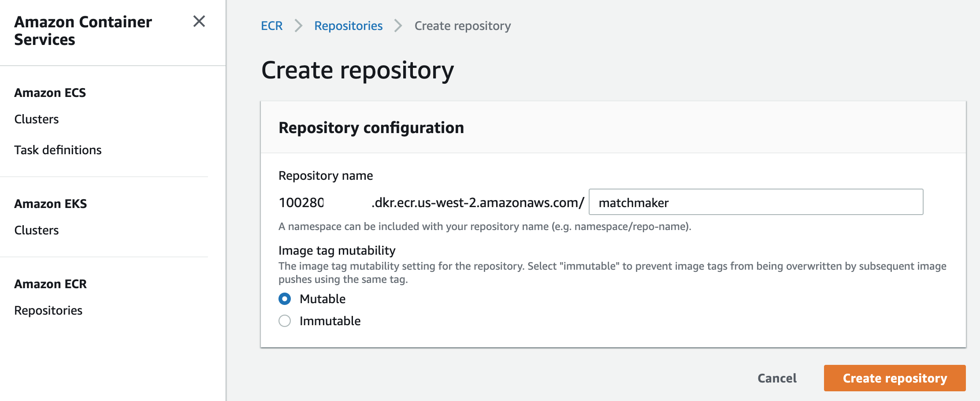The height and width of the screenshot is (401, 980).
Task: Open Repositories under Amazon ECR sidebar
Action: click(x=48, y=310)
